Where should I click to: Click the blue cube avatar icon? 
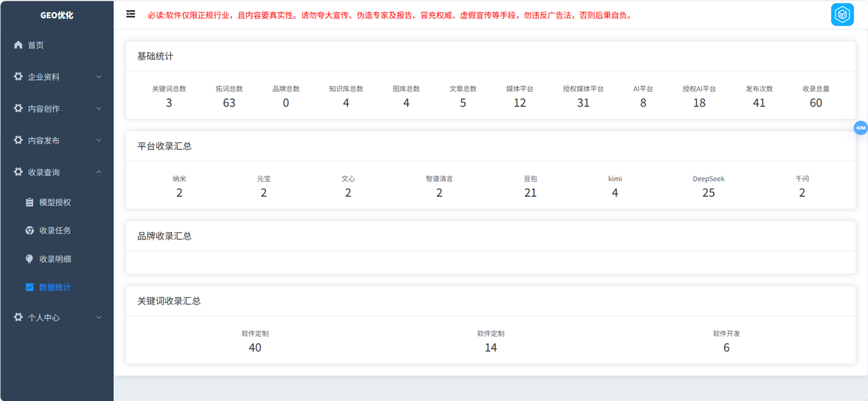(x=842, y=14)
